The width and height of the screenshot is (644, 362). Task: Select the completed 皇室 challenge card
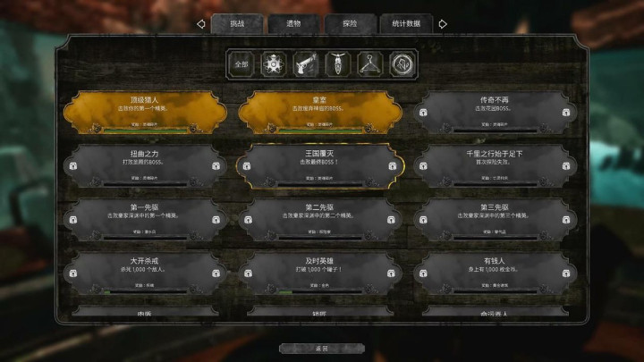[x=319, y=113]
